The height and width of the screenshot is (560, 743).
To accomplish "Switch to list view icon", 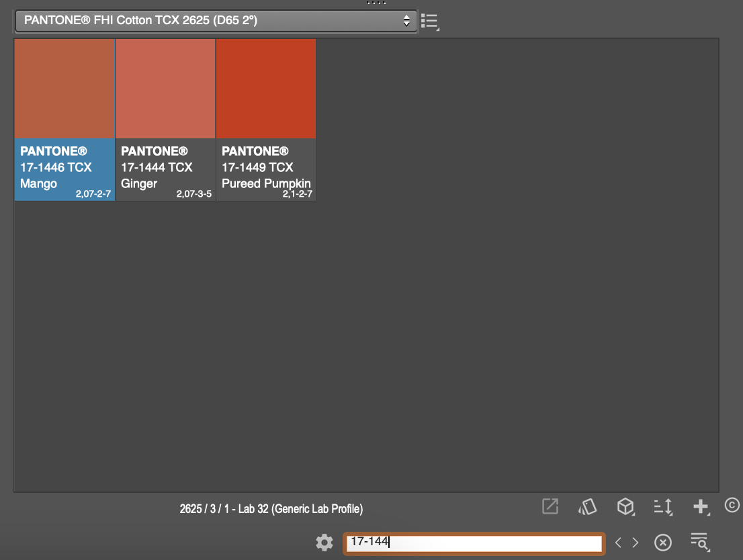I will [x=430, y=21].
